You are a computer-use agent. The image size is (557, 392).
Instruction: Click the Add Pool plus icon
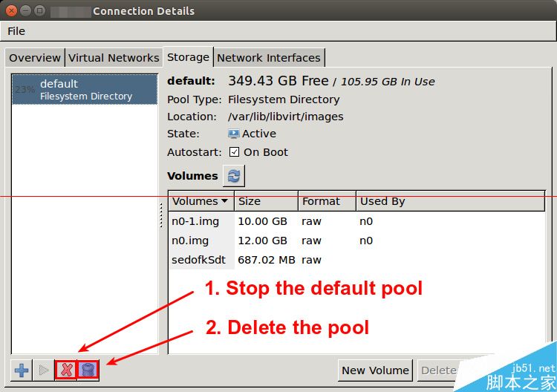click(x=22, y=370)
